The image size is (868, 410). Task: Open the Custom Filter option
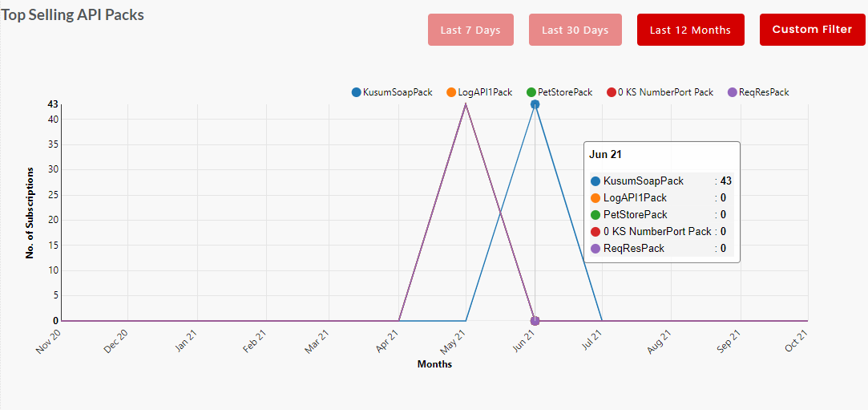coord(812,30)
